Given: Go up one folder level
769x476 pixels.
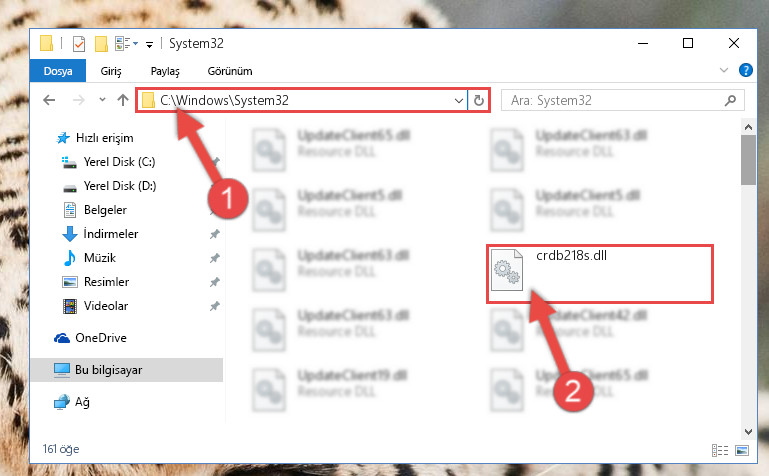Looking at the screenshot, I should tap(123, 100).
